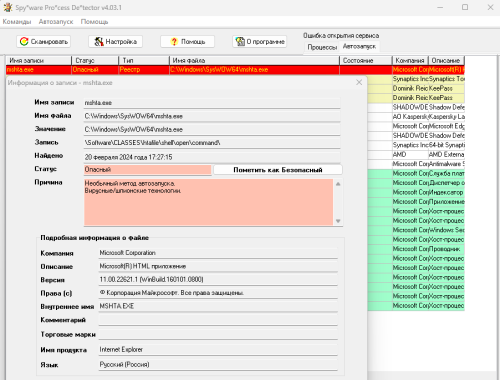This screenshot has height=380, width=500.
Task: Click the Внутреннее имя field MSHTA.EXE
Action: (x=218, y=306)
